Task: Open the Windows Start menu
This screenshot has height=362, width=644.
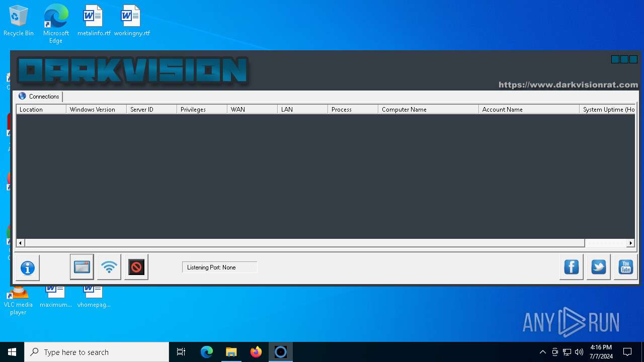Action: coord(12,352)
